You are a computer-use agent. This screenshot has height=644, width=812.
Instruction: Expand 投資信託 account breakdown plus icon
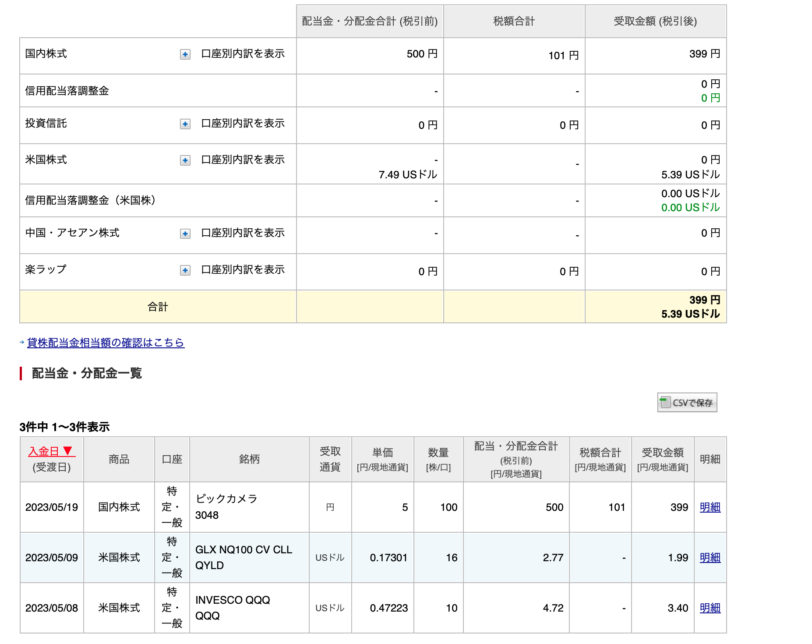(x=185, y=124)
